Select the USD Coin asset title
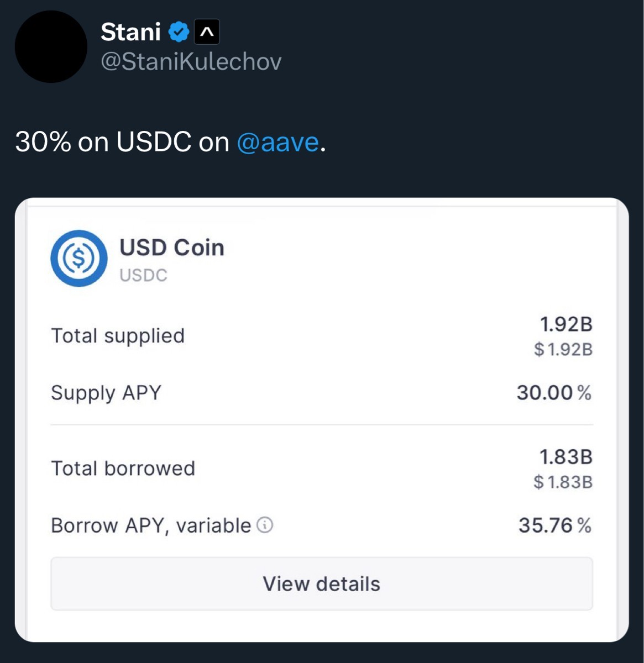Image resolution: width=644 pixels, height=663 pixels. tap(172, 248)
